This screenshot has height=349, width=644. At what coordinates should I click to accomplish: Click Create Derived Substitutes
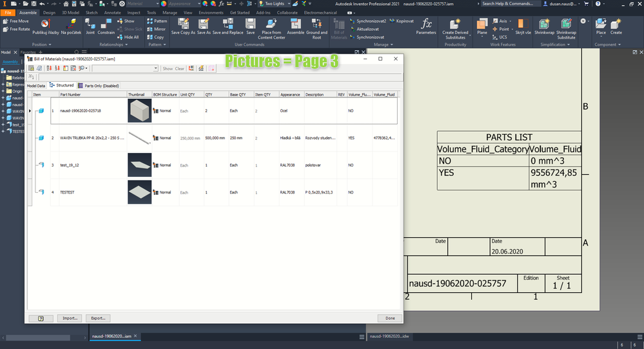(x=455, y=29)
